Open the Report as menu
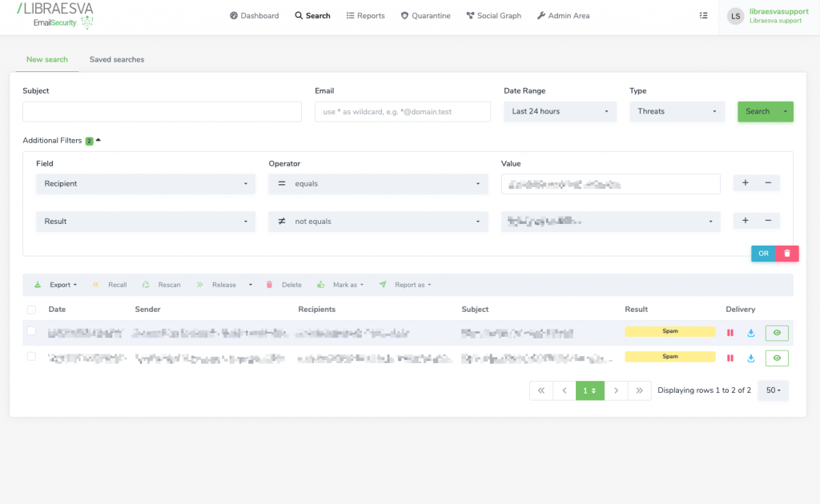The height and width of the screenshot is (504, 820). click(405, 285)
